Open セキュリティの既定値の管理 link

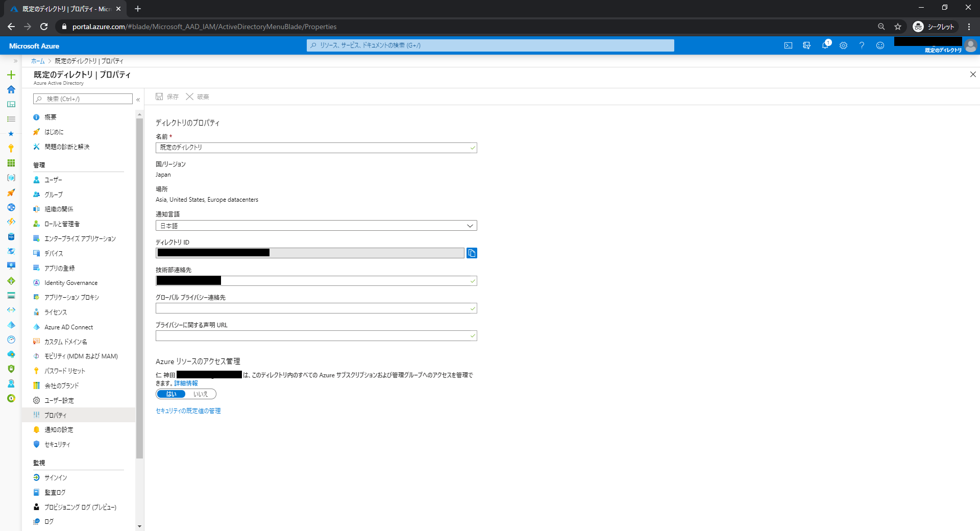tap(188, 411)
